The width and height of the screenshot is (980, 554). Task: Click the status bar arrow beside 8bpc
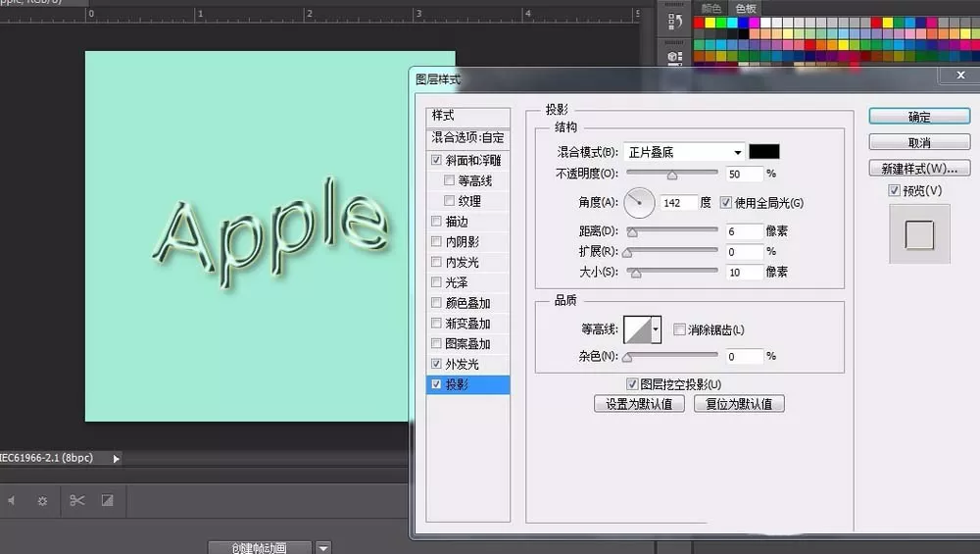click(116, 458)
